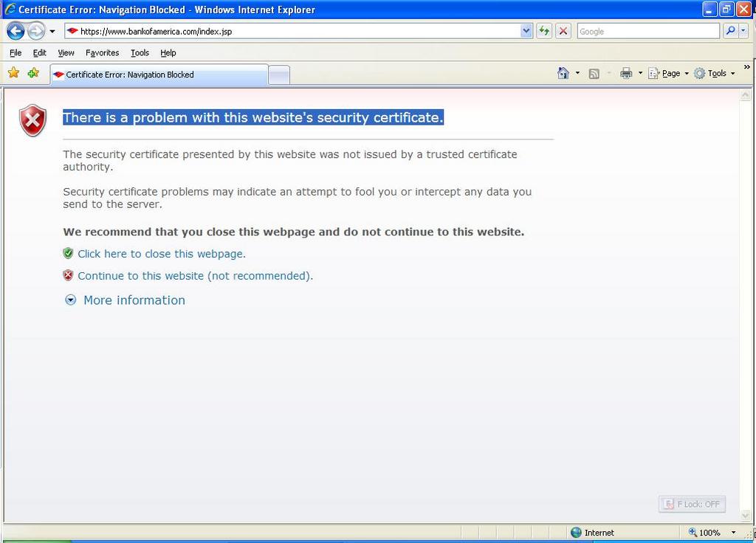Focus the Google search box
Screen dimensions: 756x543
tap(648, 31)
